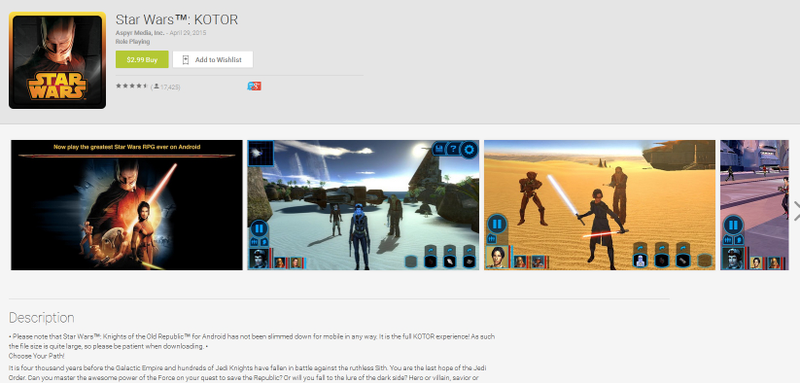Click the Description heading
This screenshot has width=800, height=383.
(41, 318)
